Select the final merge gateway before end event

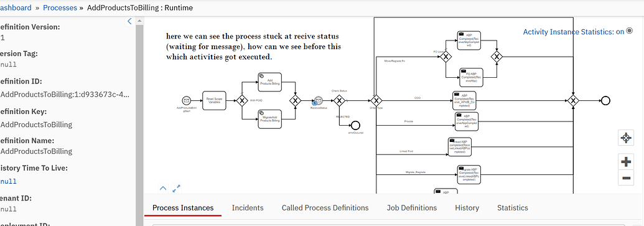573,100
